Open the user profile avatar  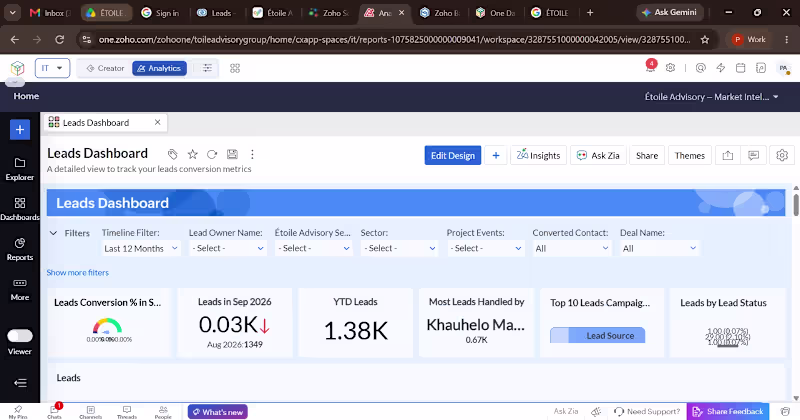point(783,68)
